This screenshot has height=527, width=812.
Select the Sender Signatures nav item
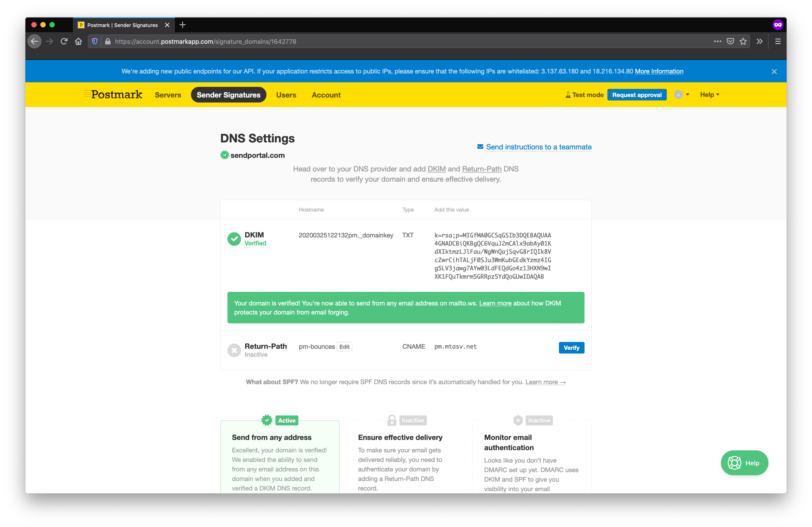pyautogui.click(x=228, y=95)
